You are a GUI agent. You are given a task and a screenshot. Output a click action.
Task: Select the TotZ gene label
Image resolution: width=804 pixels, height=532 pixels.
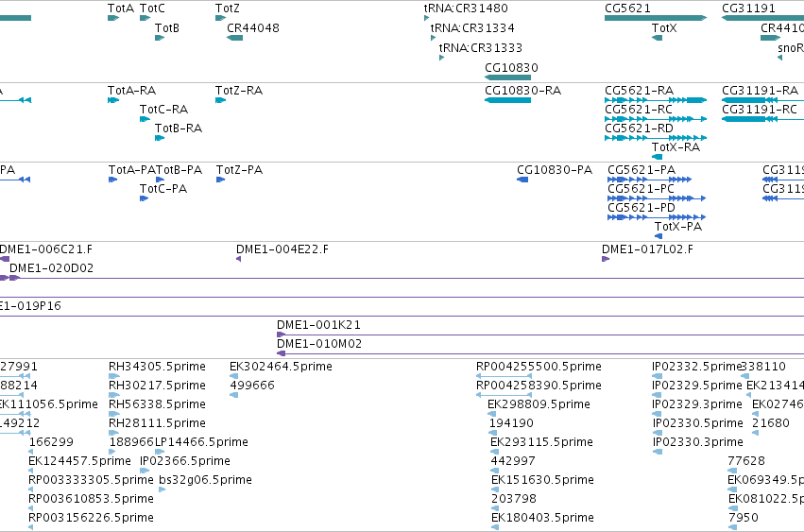click(x=227, y=9)
